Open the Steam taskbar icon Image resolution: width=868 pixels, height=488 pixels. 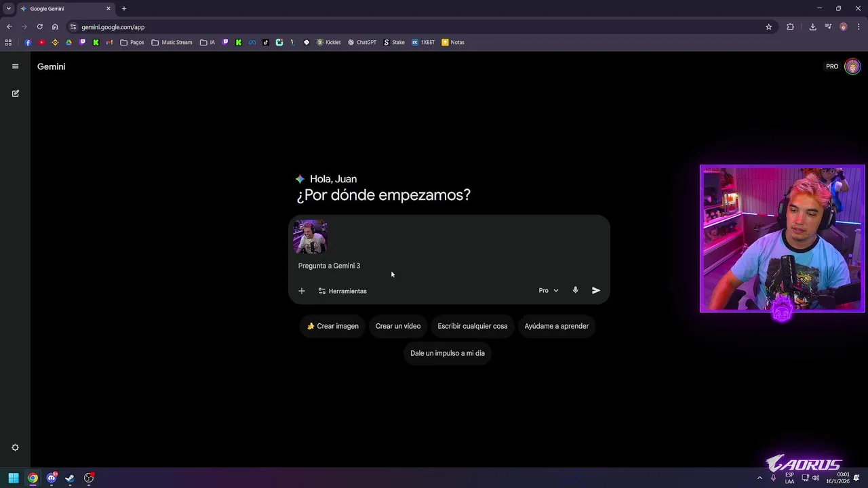(70, 478)
